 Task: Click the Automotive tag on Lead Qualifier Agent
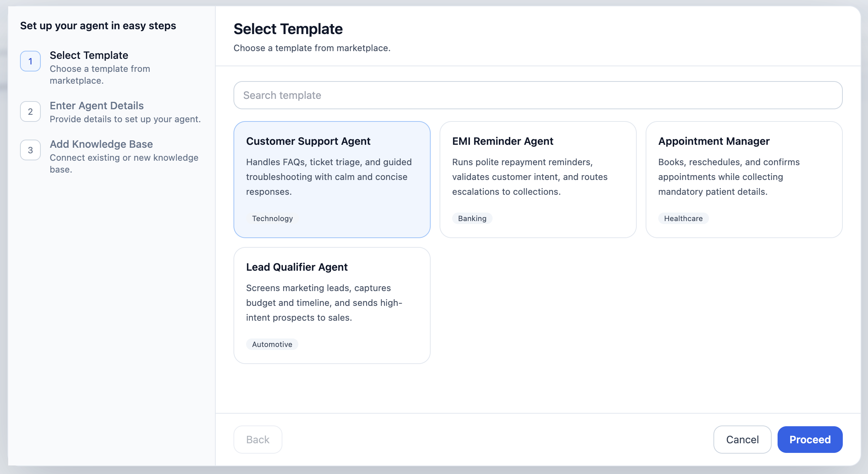click(x=272, y=344)
